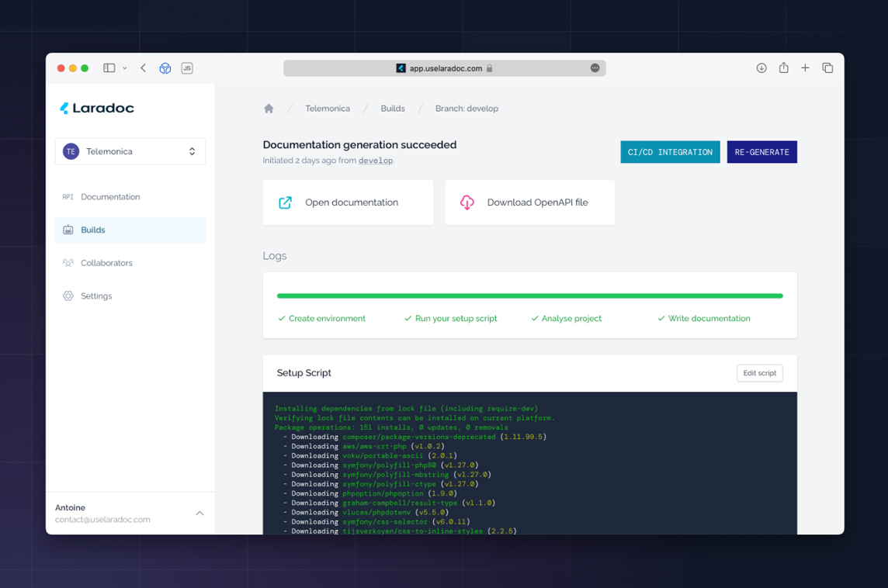Click the Download OpenAPI file card
Viewport: 888px width, 588px height.
pos(529,202)
